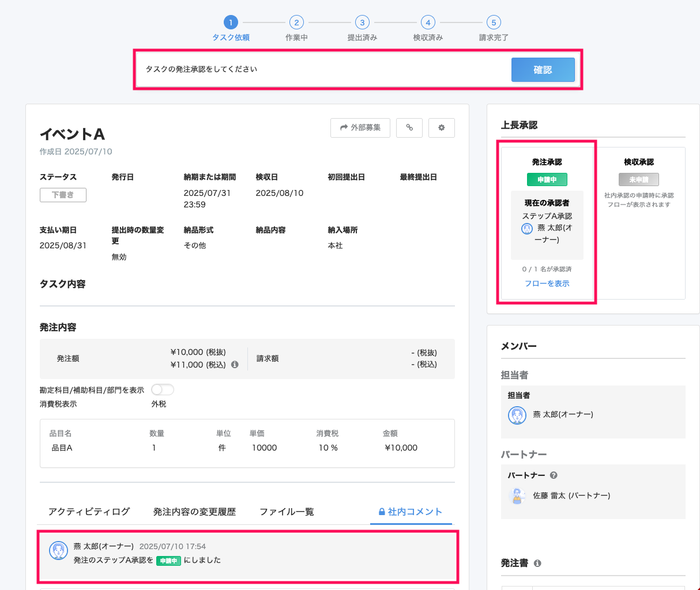Click the 下書き status badge
Image resolution: width=700 pixels, height=590 pixels.
click(x=63, y=195)
